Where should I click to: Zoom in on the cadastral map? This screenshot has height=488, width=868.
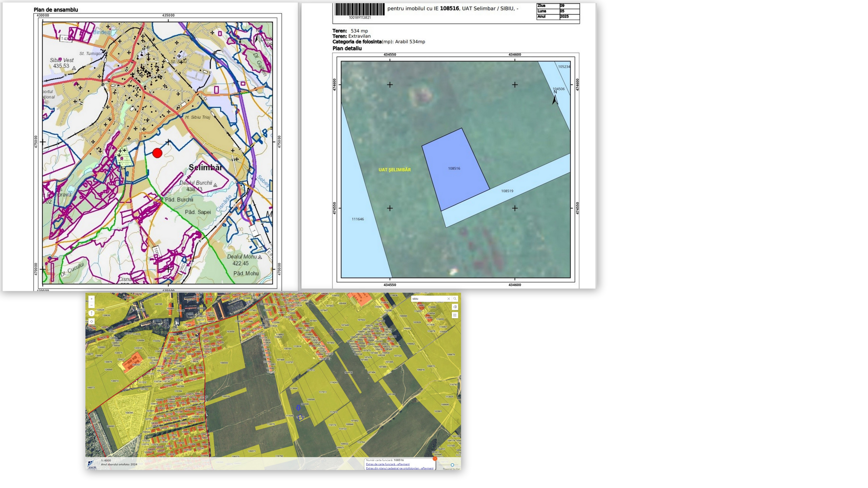[91, 299]
